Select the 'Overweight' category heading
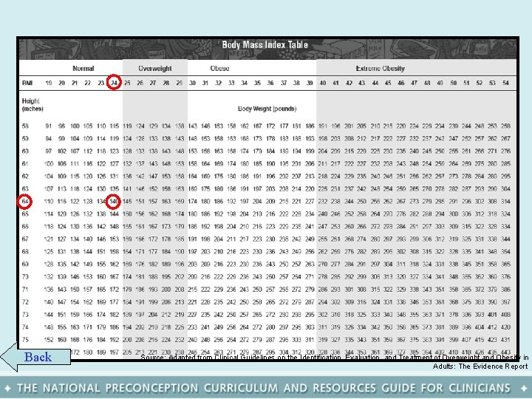 coord(154,68)
